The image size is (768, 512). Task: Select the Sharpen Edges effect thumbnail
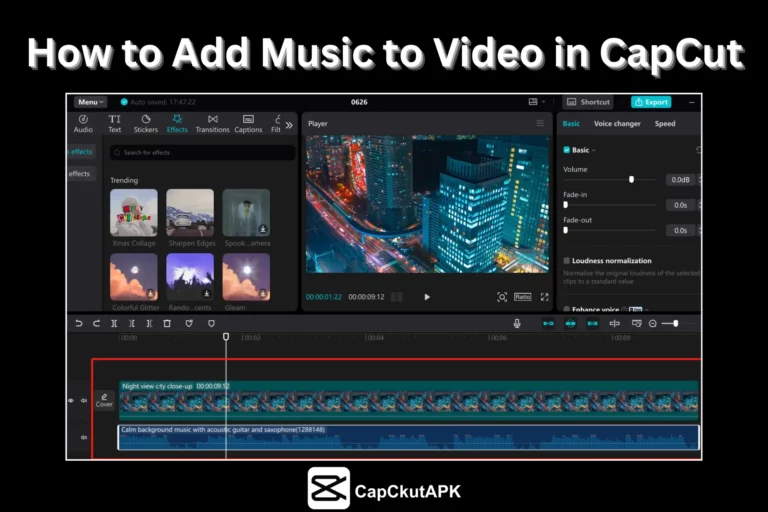[x=190, y=212]
